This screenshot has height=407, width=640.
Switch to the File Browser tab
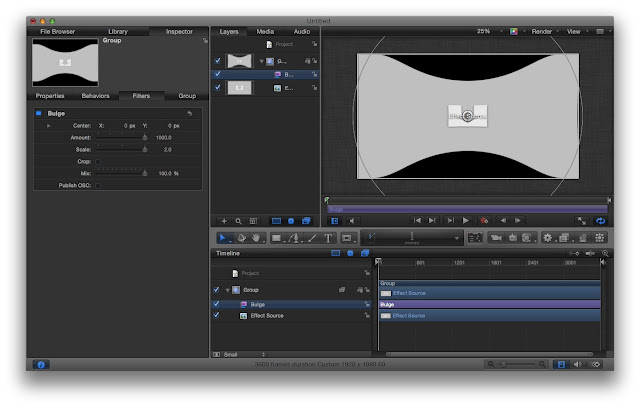(x=58, y=31)
